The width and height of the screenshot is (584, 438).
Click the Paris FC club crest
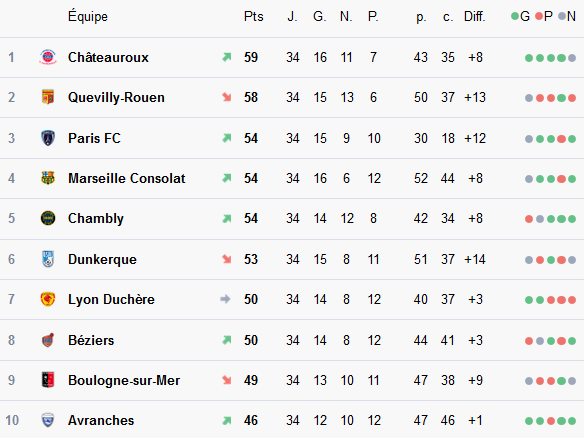[48, 138]
